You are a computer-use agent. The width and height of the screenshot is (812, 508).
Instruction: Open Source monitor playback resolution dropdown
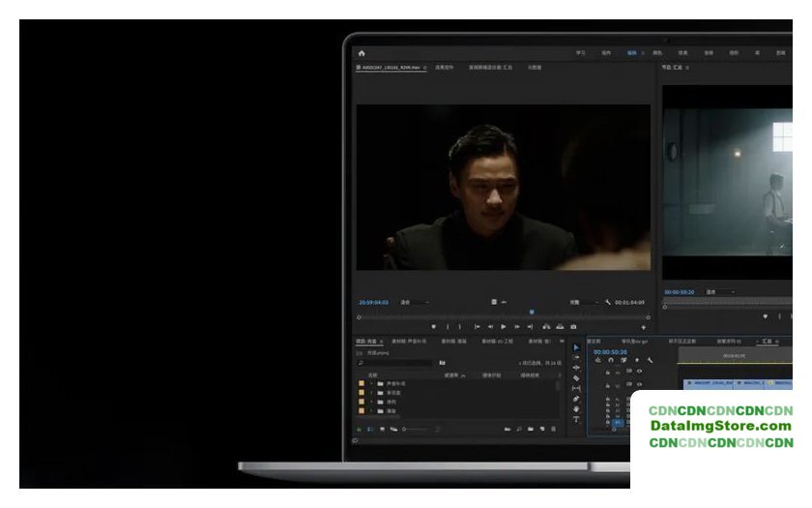pos(584,302)
